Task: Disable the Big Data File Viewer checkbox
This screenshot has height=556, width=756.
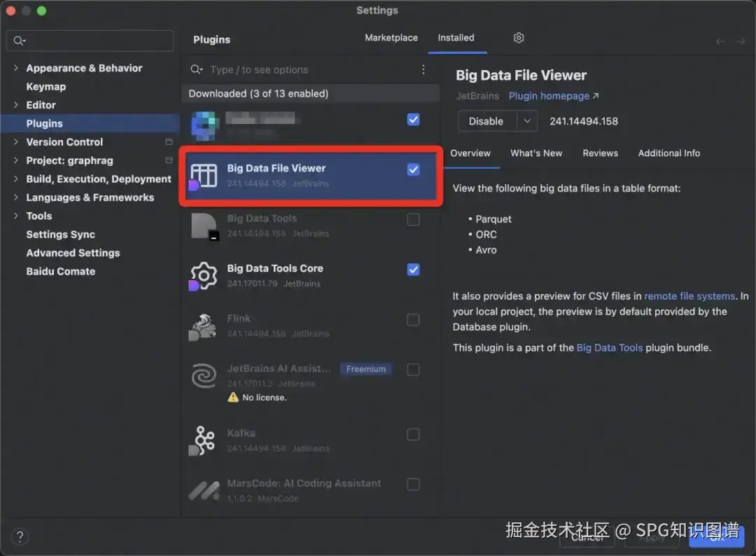Action: point(413,169)
